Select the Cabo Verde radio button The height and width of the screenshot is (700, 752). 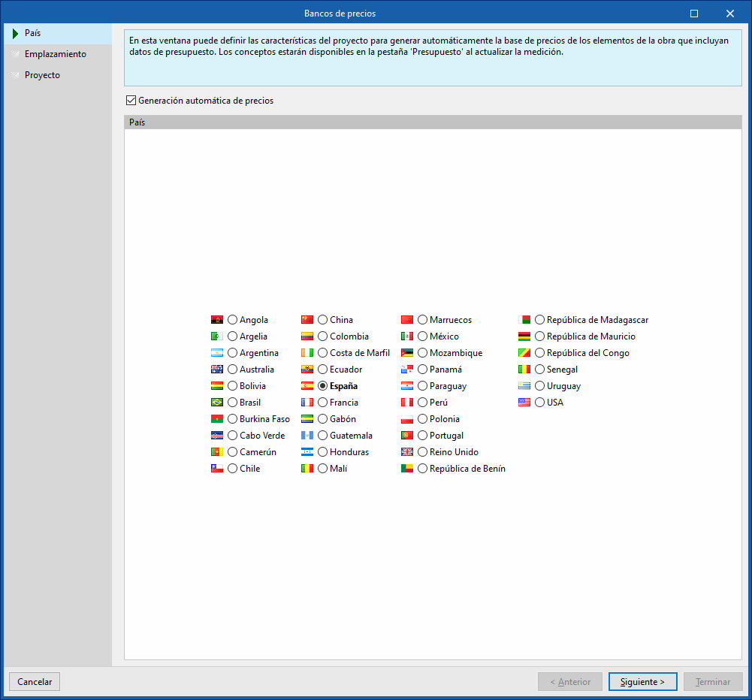[233, 436]
